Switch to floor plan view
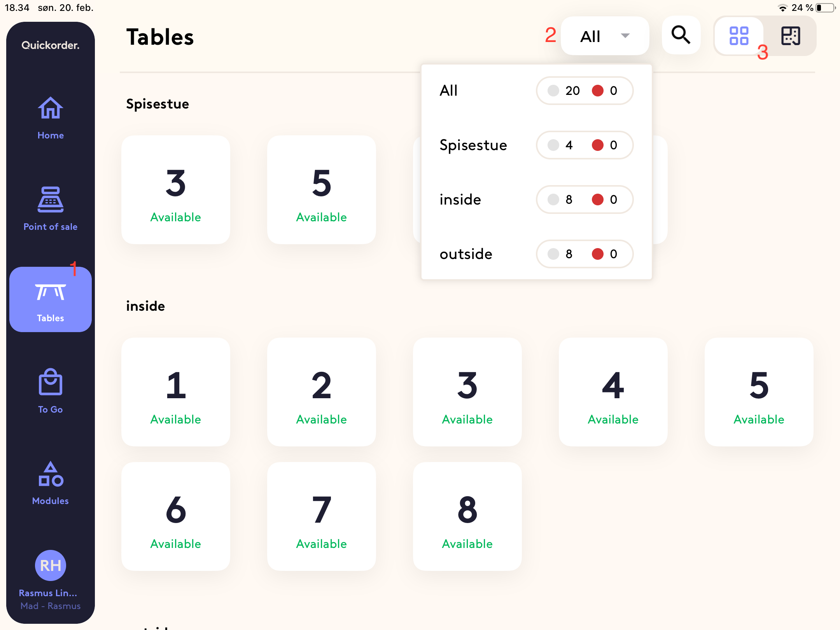This screenshot has height=630, width=840. [x=791, y=36]
